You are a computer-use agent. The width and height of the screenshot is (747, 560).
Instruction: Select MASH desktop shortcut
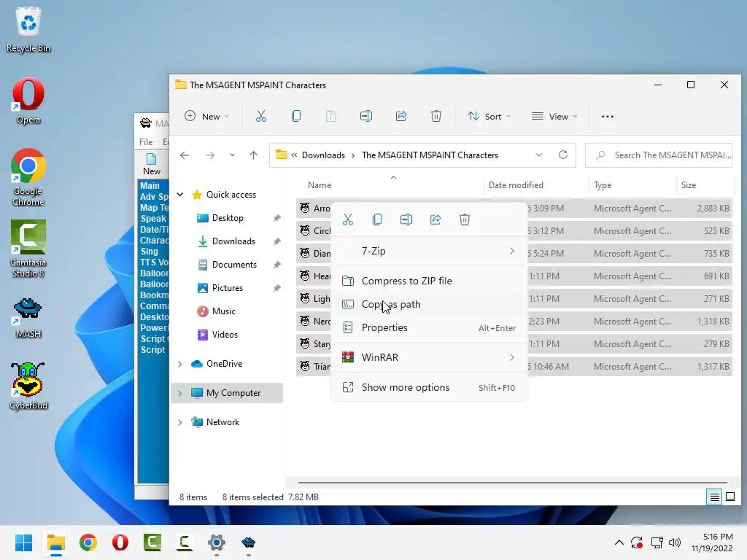pos(28,318)
